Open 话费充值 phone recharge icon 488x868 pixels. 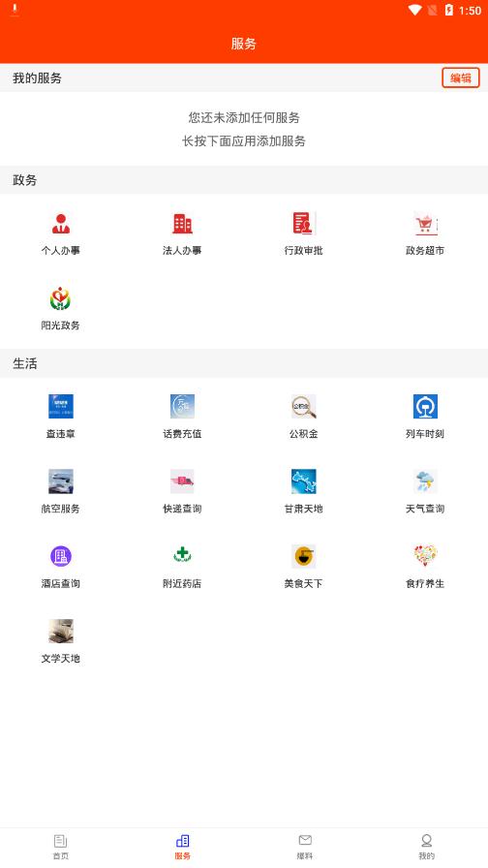(182, 406)
